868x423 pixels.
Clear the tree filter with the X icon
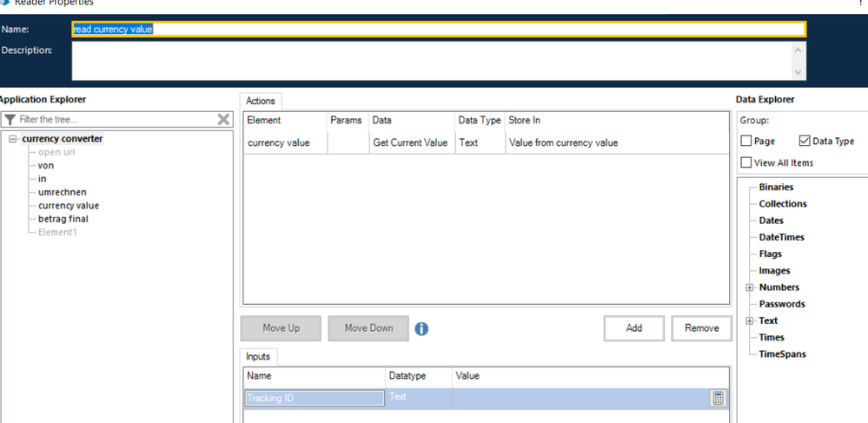pos(223,120)
